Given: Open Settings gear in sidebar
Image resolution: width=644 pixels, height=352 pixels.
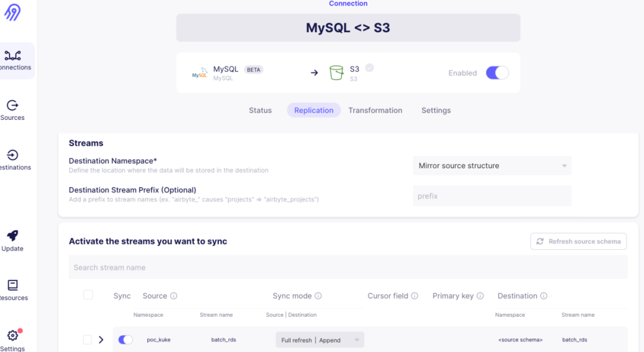Looking at the screenshot, I should click(x=13, y=335).
